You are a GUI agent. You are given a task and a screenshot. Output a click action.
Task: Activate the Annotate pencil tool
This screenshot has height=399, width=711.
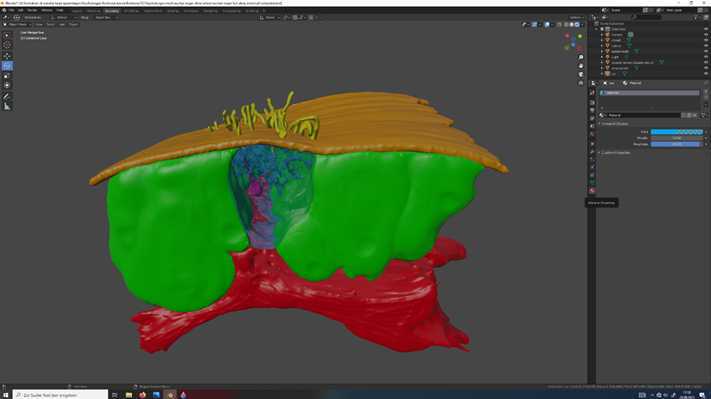pyautogui.click(x=7, y=96)
